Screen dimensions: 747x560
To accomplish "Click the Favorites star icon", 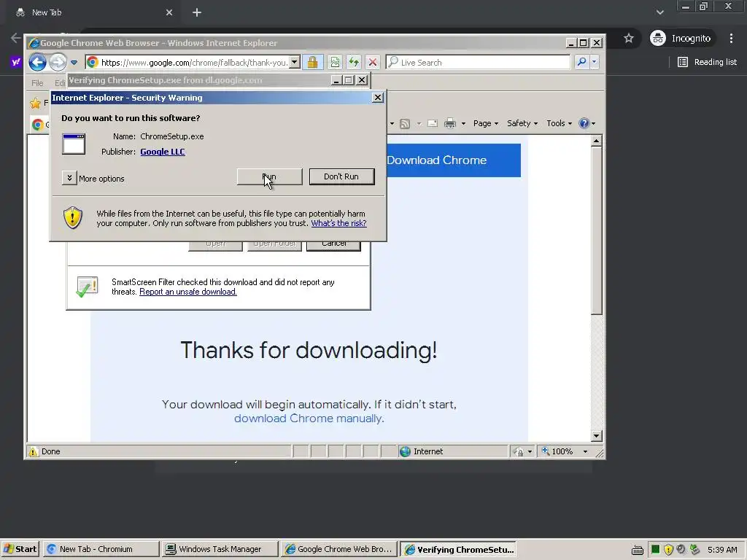I will click(35, 103).
